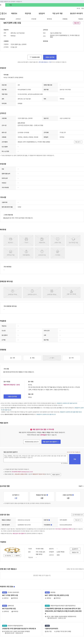Focus the 채용 담당자에게 질문하기 text box

coord(36,458)
